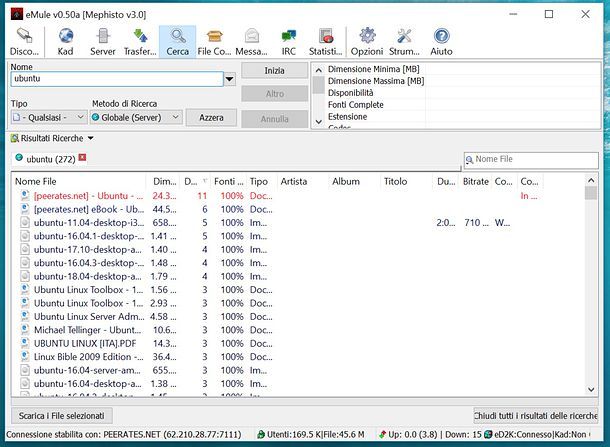Select ubuntu-16.04-server-am... result row
The width and height of the screenshot is (610, 447).
[x=298, y=370]
